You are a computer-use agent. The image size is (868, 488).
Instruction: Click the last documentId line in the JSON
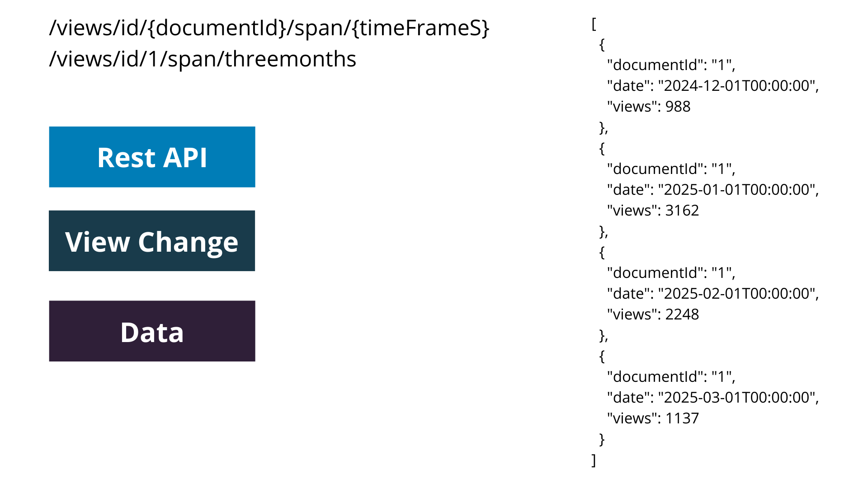point(671,377)
